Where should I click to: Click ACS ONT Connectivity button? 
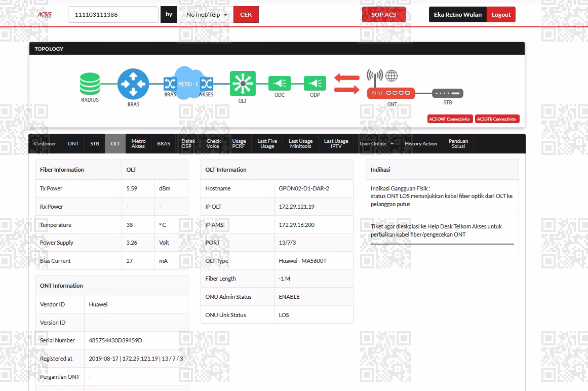450,119
